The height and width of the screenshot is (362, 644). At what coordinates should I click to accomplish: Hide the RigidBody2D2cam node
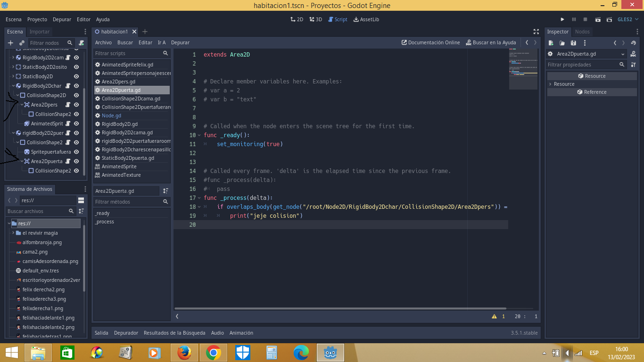(76, 58)
